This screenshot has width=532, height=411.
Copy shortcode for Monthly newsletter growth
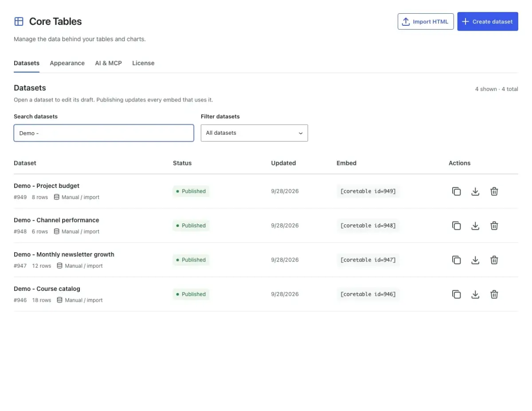click(x=456, y=260)
